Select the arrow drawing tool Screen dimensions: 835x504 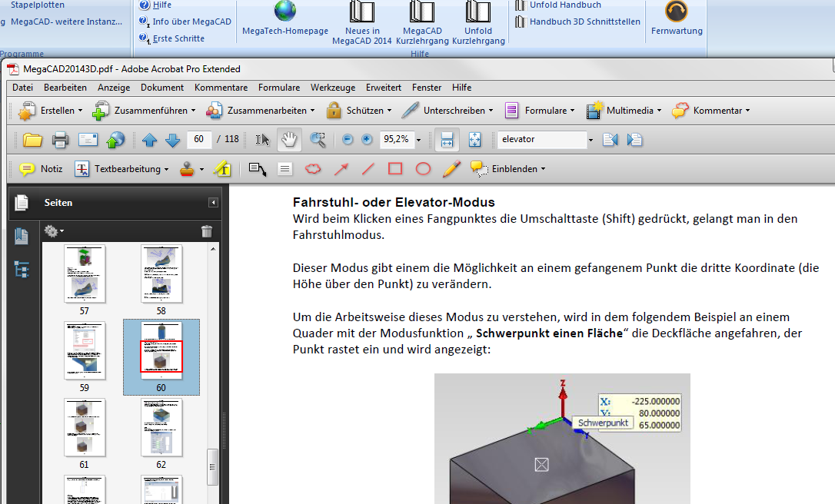(341, 169)
